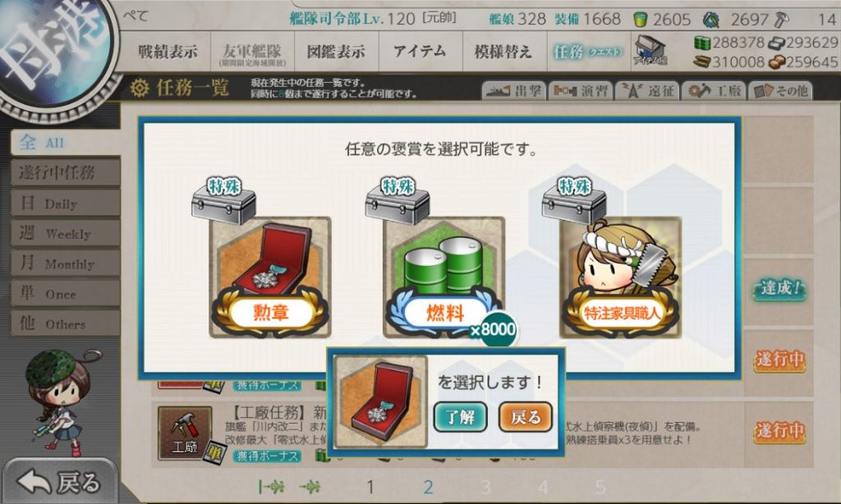Cancel with orange 戻る button in dialog
This screenshot has height=504, width=841.
526,417
